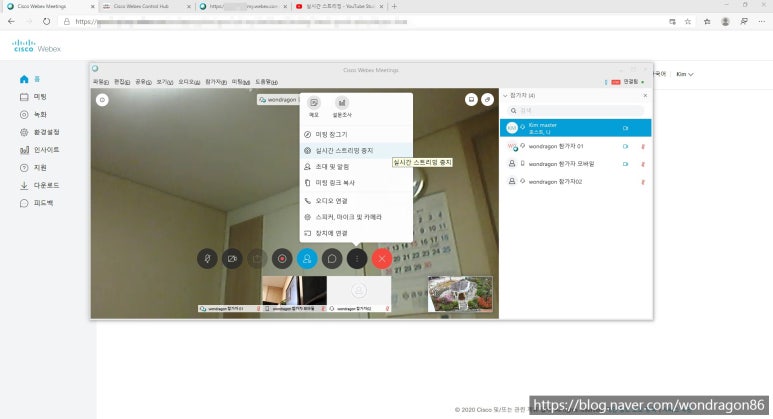The height and width of the screenshot is (419, 773).
Task: Open the chat bubble button
Action: (x=332, y=259)
